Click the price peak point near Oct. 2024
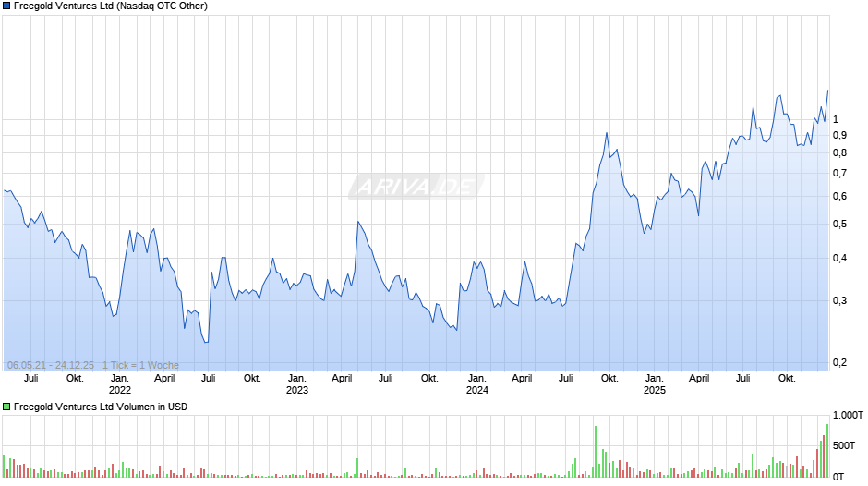 click(607, 133)
